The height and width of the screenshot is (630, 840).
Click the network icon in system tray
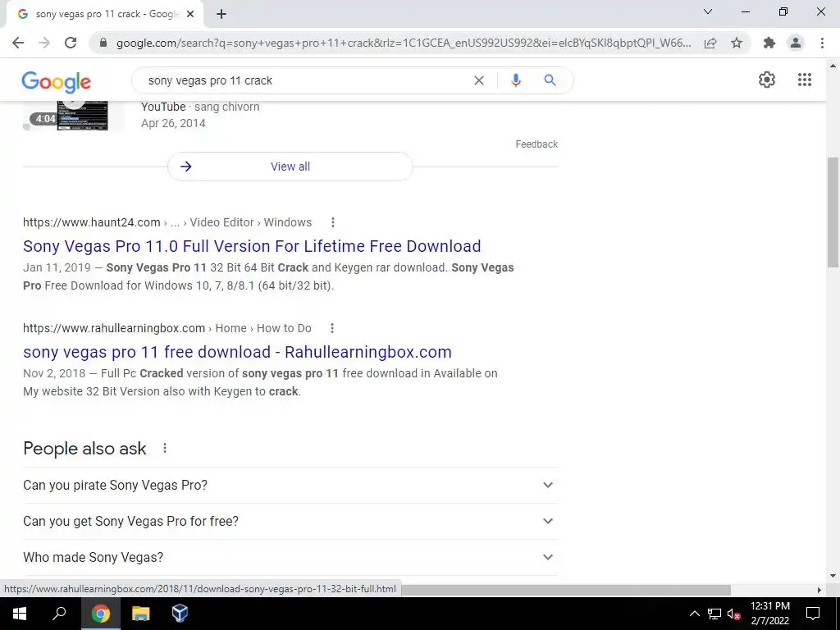(714, 614)
